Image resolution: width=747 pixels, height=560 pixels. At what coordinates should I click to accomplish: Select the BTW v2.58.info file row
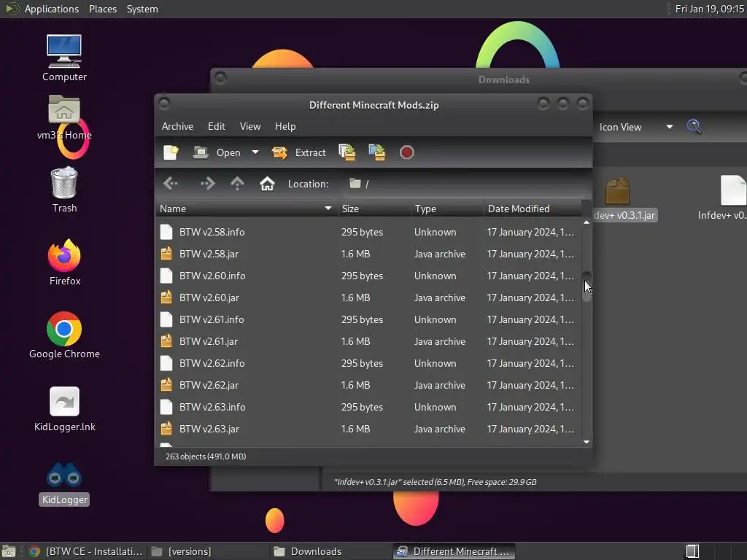[x=368, y=232]
